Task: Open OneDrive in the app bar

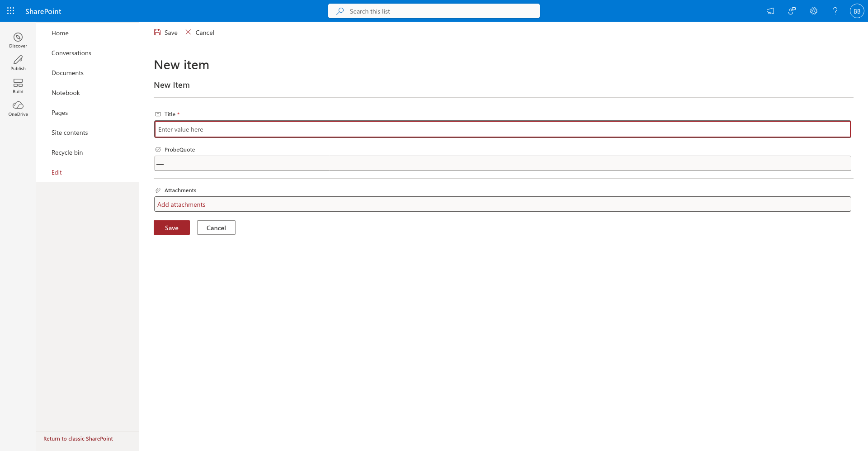Action: pyautogui.click(x=18, y=109)
